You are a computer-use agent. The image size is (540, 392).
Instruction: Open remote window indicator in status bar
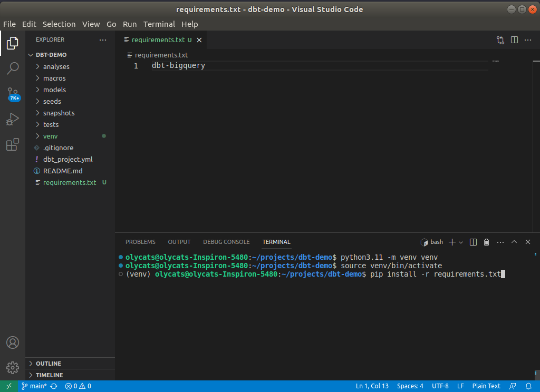(8, 386)
